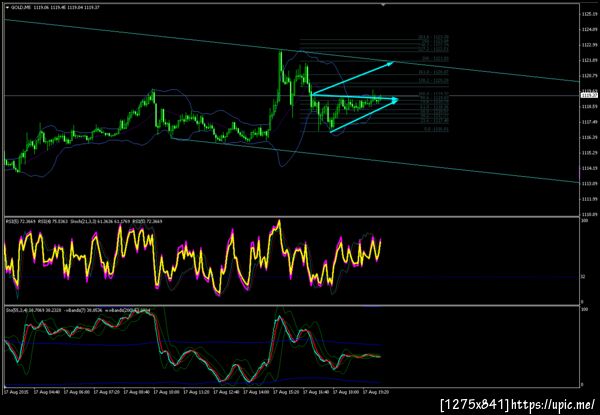Click the GOLD,M5 chart symbol label
The image size is (600, 415).
[21, 7]
